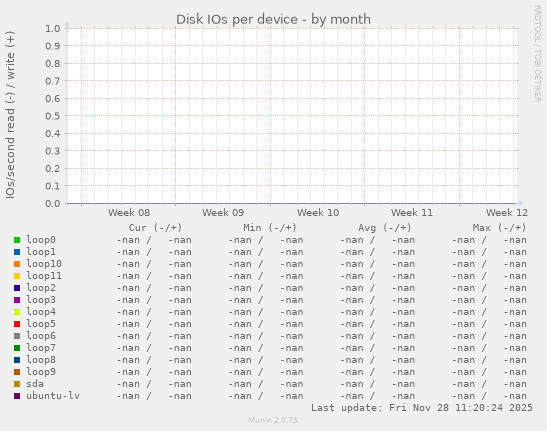The width and height of the screenshot is (547, 431).
Task: Click the loop9 brown color swatch
Action: point(17,372)
